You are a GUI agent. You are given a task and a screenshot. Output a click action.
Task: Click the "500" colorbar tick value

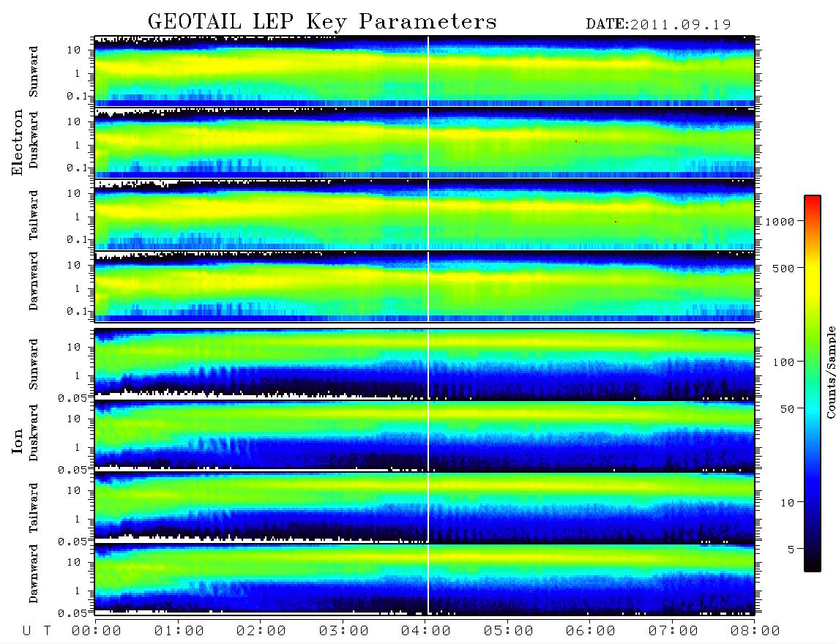783,268
